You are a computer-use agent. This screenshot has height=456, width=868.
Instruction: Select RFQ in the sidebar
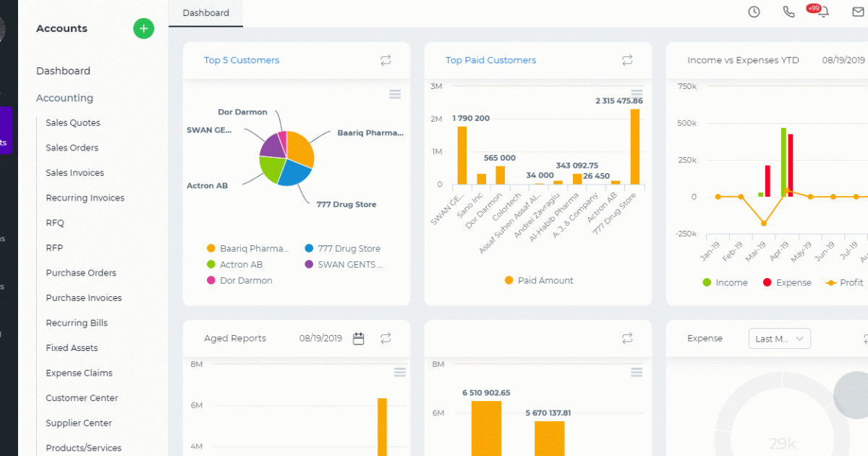55,223
